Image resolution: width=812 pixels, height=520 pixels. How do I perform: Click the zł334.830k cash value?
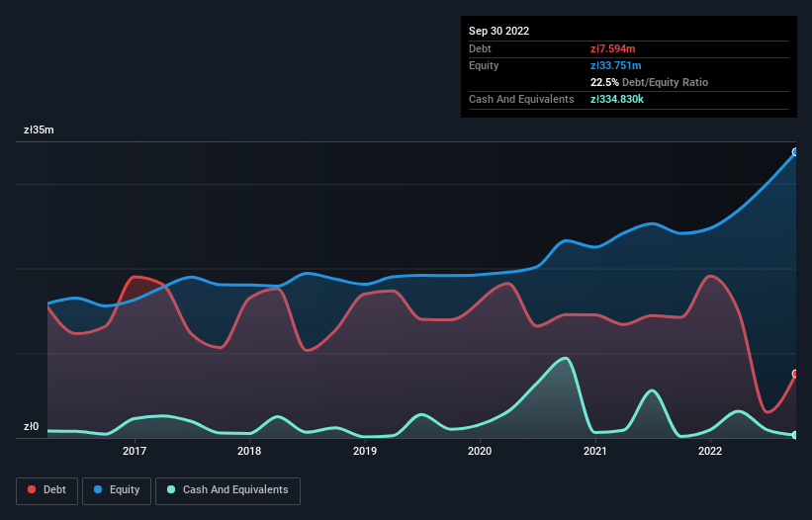(x=617, y=99)
